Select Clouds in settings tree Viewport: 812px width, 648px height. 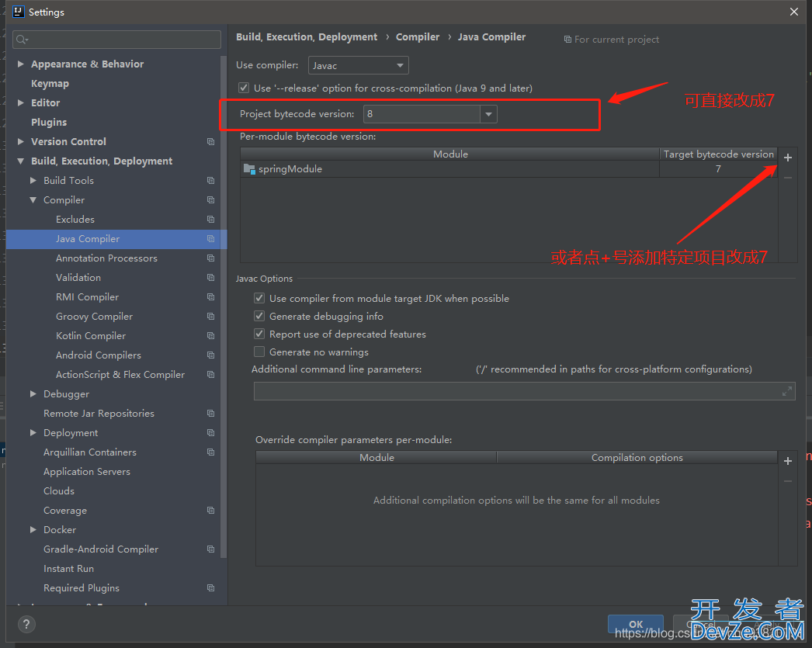click(x=59, y=490)
